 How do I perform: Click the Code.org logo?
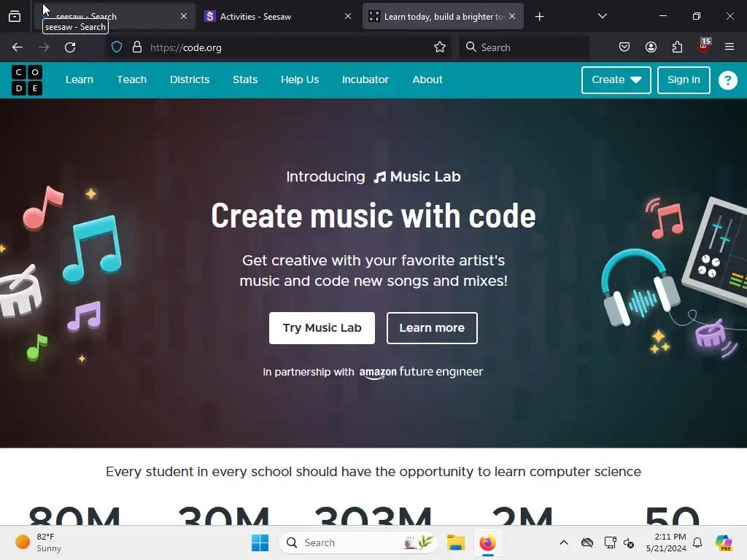[x=27, y=80]
